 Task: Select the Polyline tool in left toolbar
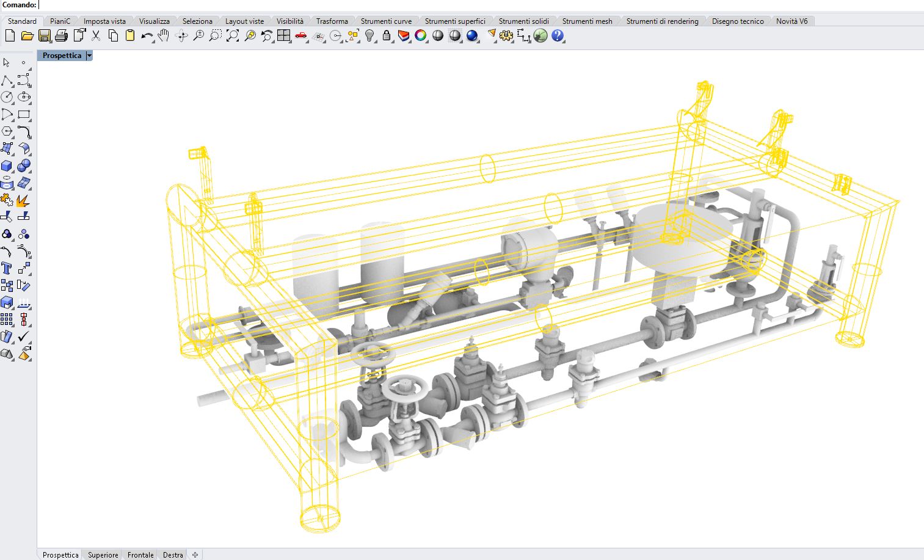coord(7,80)
